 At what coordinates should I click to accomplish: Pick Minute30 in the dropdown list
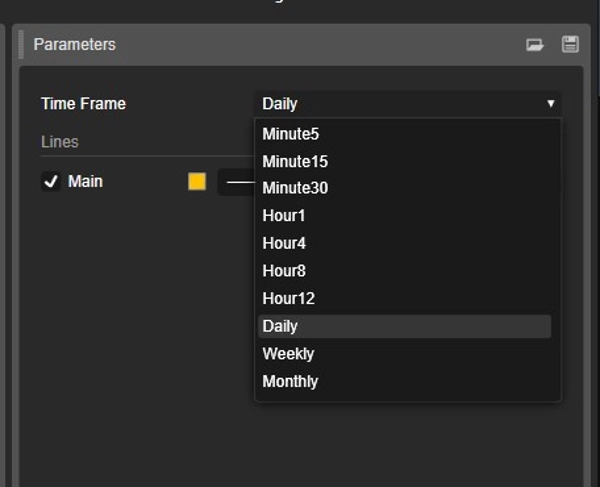coord(295,188)
